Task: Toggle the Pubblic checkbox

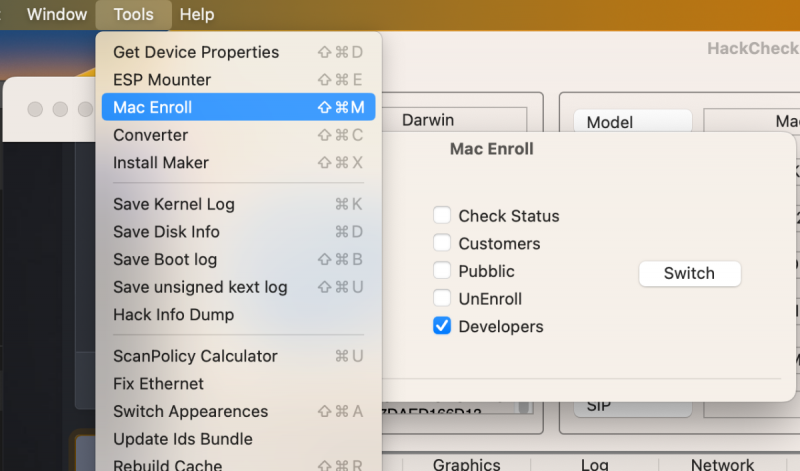Action: pyautogui.click(x=442, y=271)
